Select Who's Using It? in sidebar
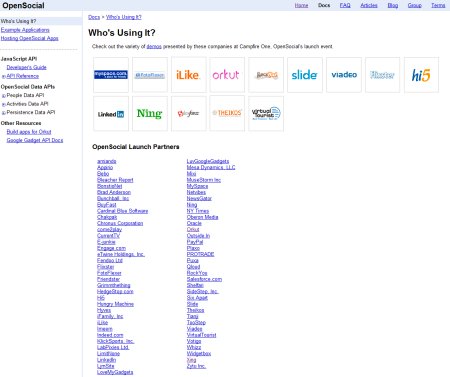 [18, 21]
